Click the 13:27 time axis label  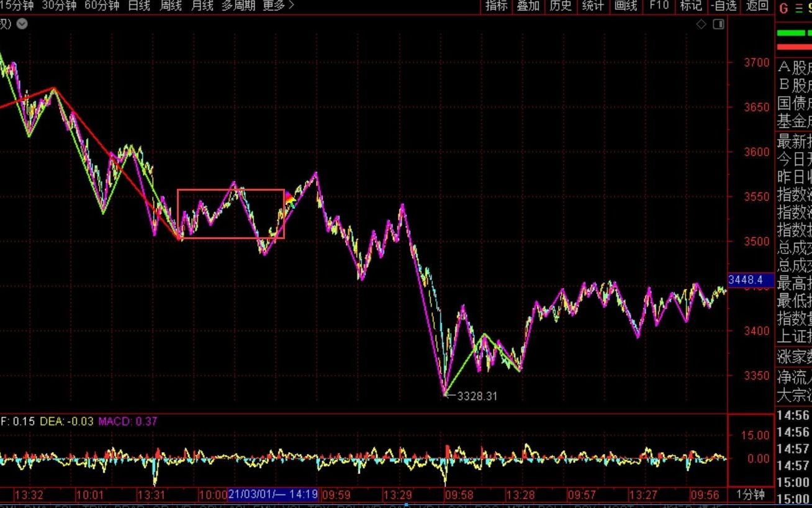(643, 495)
